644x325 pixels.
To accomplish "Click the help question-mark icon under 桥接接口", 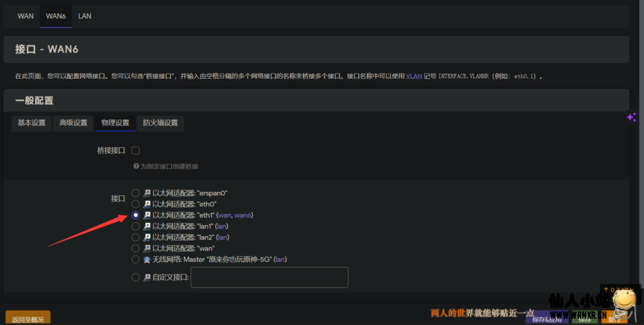I will (136, 167).
